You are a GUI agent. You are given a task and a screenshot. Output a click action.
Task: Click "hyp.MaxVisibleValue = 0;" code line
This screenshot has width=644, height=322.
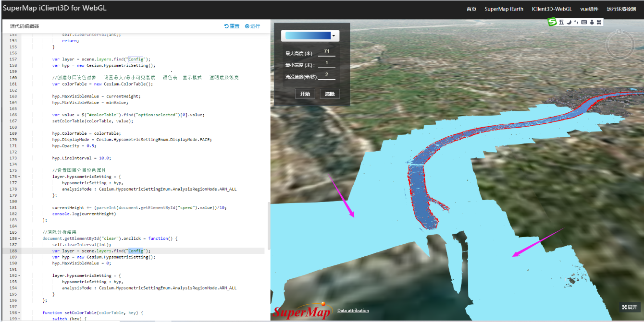point(82,263)
